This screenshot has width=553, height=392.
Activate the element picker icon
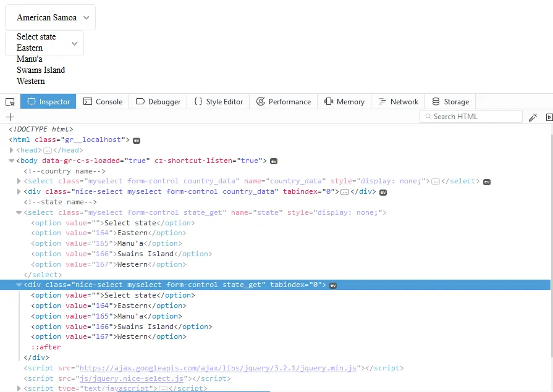(11, 101)
